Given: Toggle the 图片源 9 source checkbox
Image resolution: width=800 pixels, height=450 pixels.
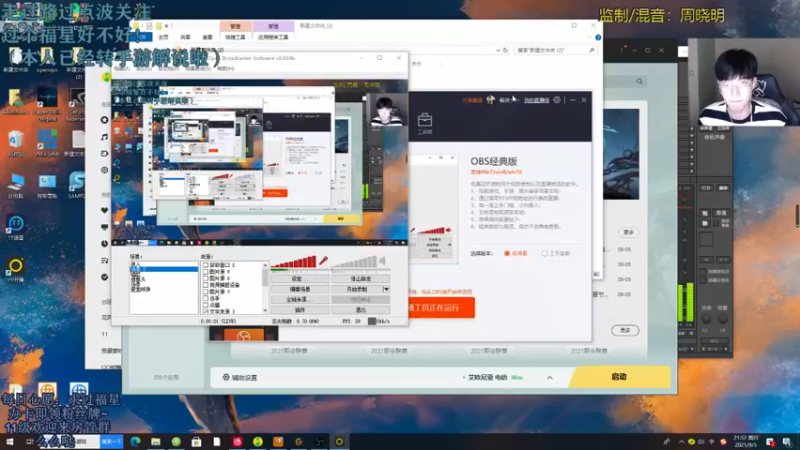Looking at the screenshot, I should [x=206, y=272].
